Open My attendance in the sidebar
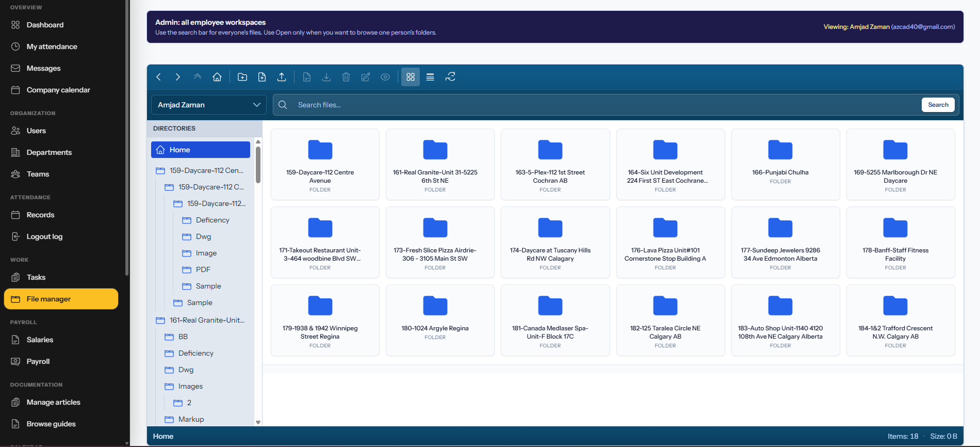980x447 pixels. pos(61,46)
